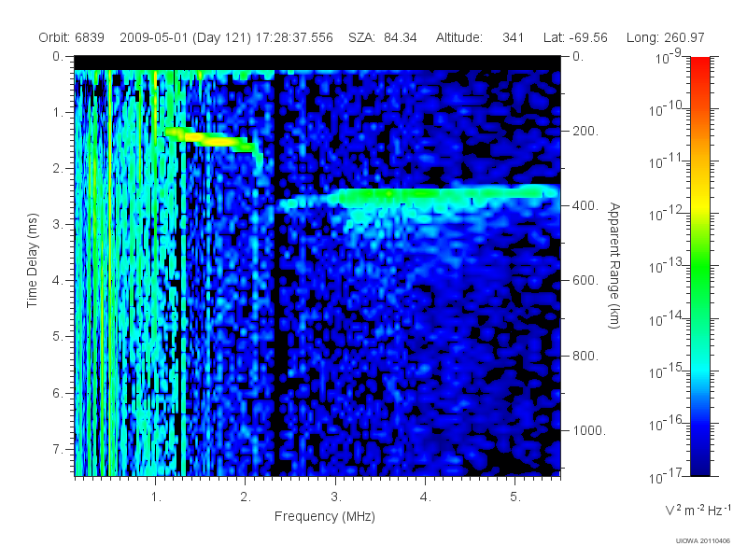Click the 'Lat: -69.56' text
747x560 pixels.
[575, 37]
